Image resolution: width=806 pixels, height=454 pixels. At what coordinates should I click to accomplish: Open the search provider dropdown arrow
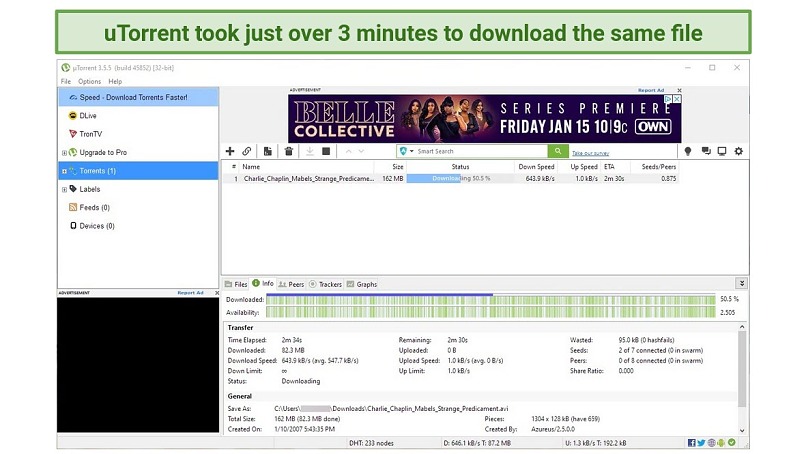coord(412,151)
